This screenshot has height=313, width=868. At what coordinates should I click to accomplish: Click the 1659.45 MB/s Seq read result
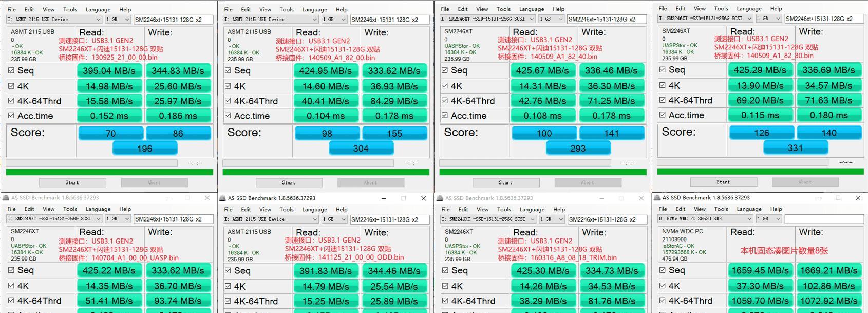(x=761, y=270)
